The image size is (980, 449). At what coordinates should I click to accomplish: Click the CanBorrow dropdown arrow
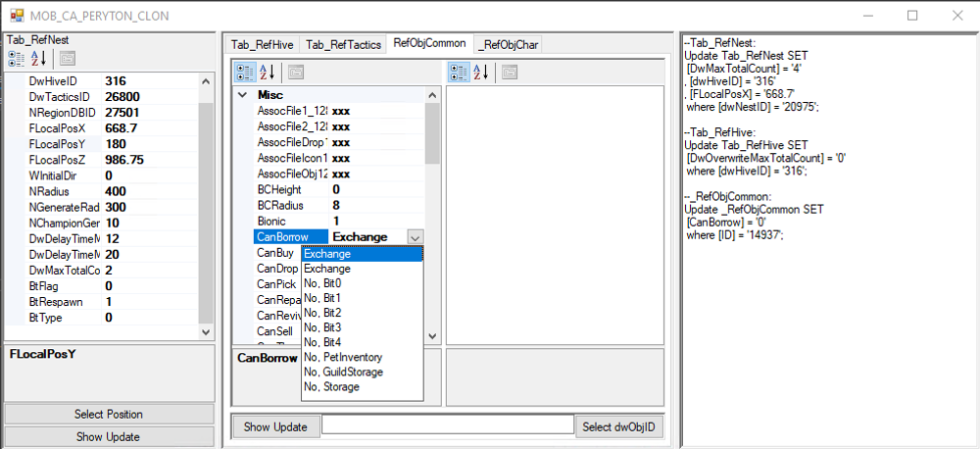point(415,236)
